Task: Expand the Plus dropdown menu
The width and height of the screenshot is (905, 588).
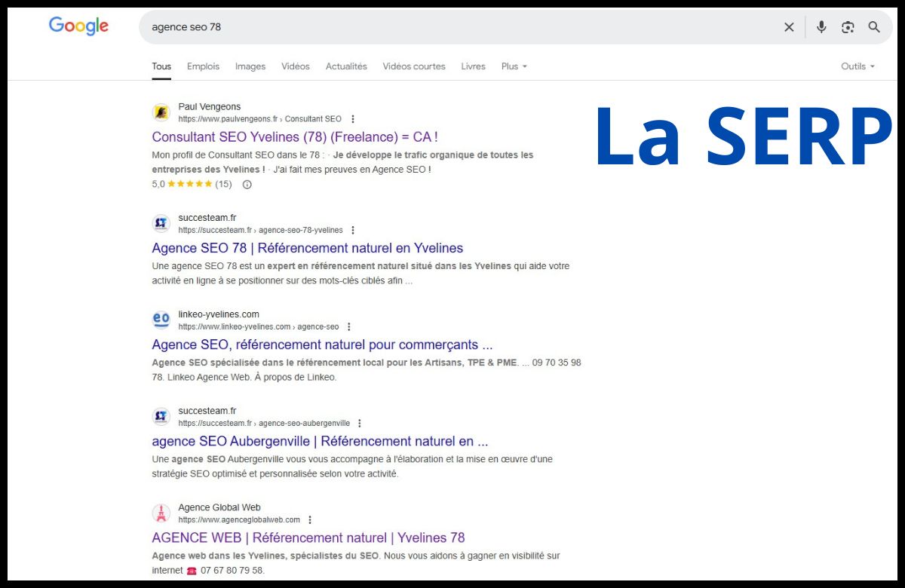Action: point(514,66)
